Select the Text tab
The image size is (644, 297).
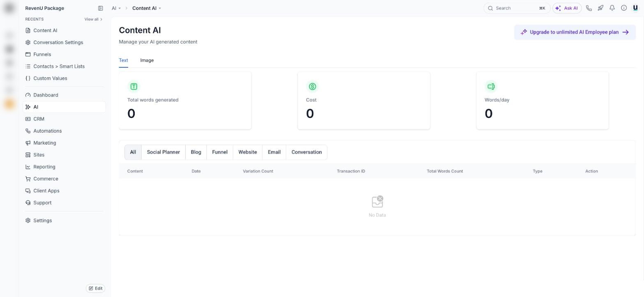coord(123,60)
